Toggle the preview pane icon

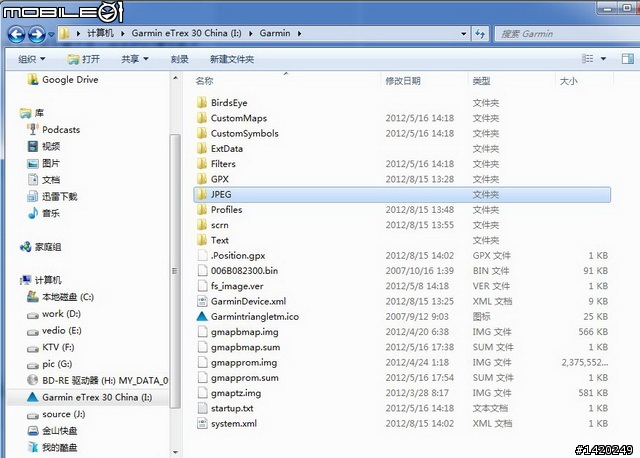(x=628, y=59)
